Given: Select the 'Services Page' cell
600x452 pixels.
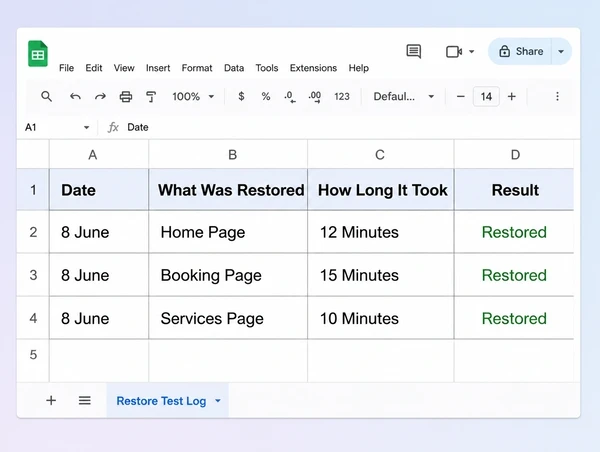Looking at the screenshot, I should click(x=228, y=318).
